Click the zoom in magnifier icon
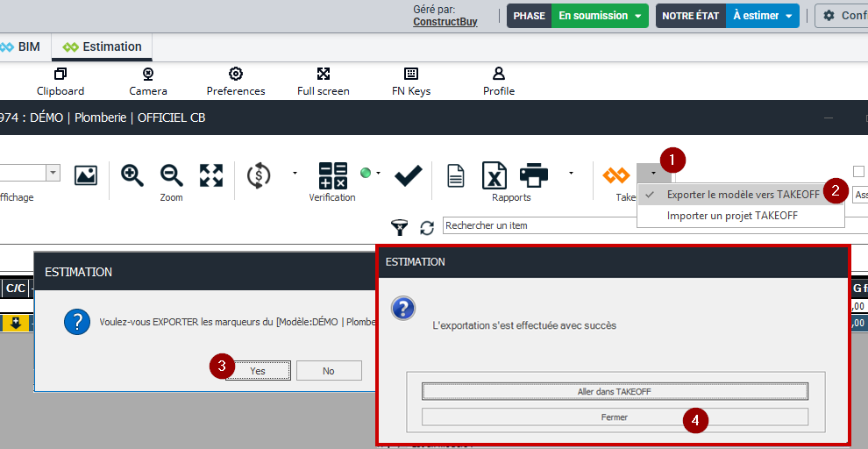The width and height of the screenshot is (868, 449). [132, 175]
